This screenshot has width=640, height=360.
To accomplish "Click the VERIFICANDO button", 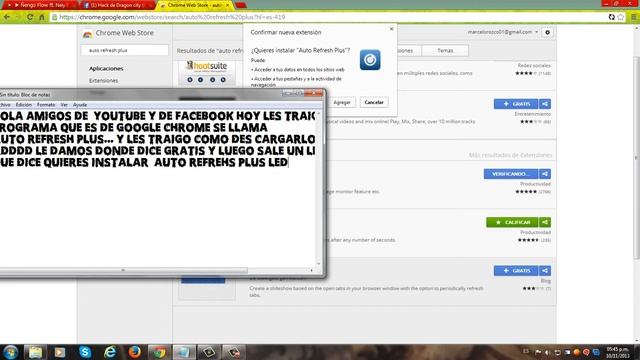I will click(x=511, y=174).
